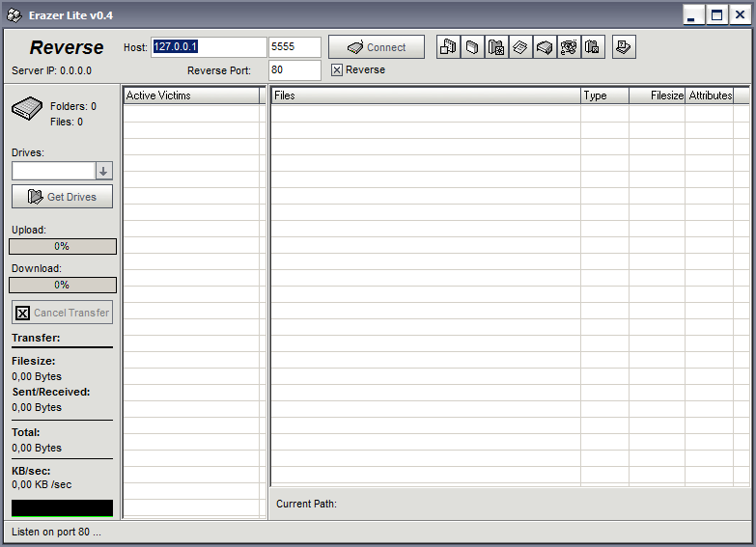Click the Files column header
The height and width of the screenshot is (547, 756).
[425, 96]
